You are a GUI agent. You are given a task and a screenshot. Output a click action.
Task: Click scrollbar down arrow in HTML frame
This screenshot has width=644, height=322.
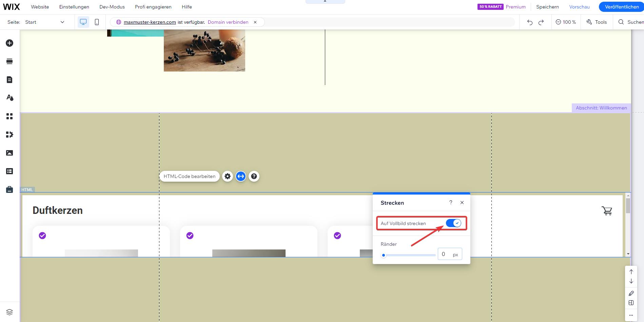[x=628, y=254]
